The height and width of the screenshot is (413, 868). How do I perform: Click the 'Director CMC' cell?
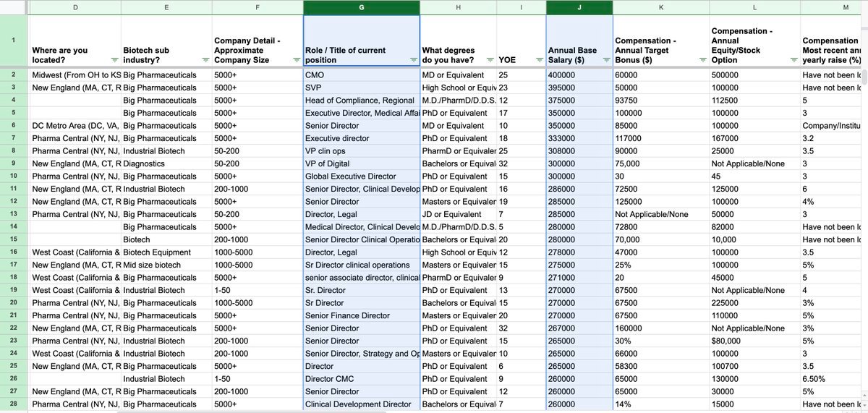362,378
